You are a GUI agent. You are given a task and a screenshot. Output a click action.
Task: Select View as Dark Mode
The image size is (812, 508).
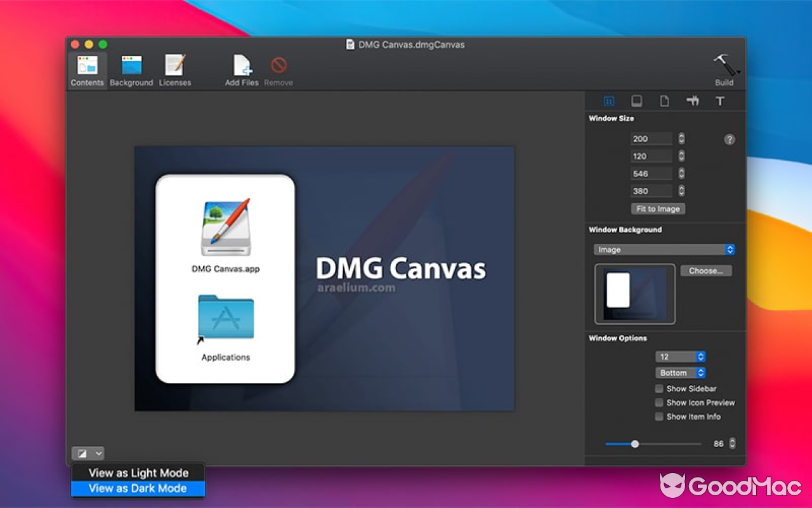138,488
